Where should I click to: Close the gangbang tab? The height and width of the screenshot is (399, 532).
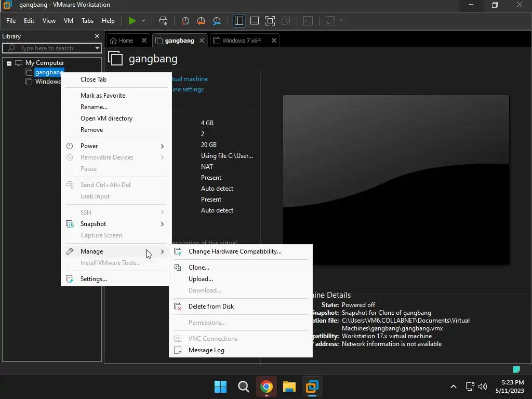202,41
